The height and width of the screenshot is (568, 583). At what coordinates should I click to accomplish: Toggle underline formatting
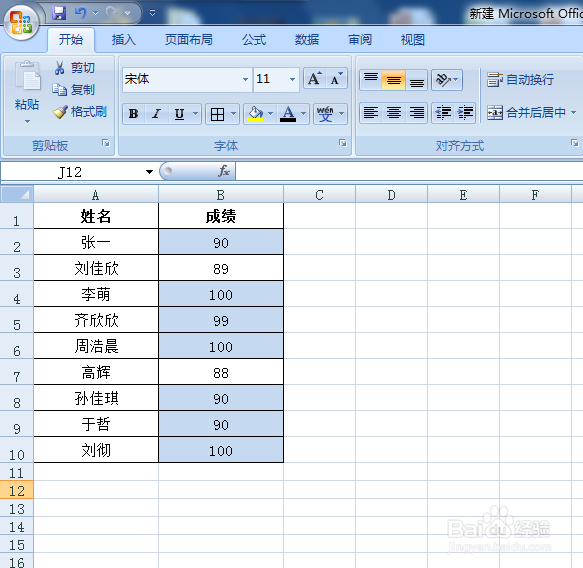pyautogui.click(x=180, y=114)
